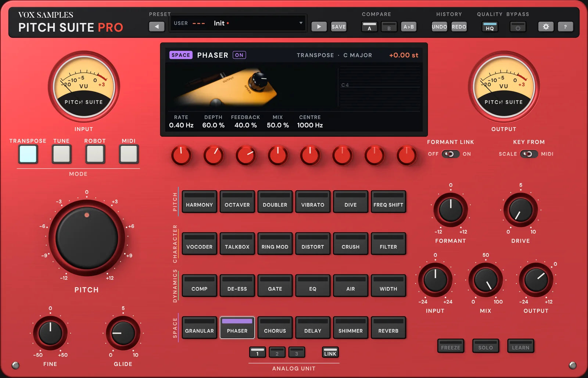Flip the Key From scale/MIDI switch
Viewport: 588px width, 378px height.
pyautogui.click(x=529, y=154)
